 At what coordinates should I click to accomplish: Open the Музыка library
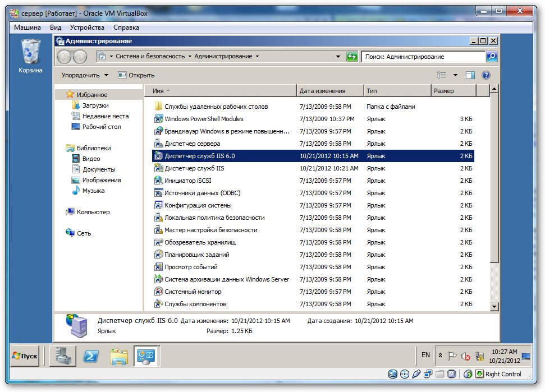tap(94, 191)
